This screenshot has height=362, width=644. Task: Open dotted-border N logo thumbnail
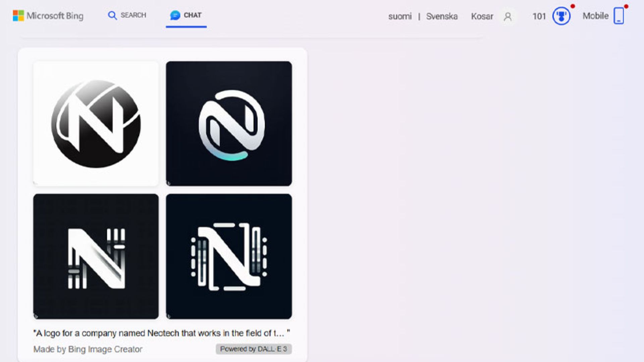229,256
